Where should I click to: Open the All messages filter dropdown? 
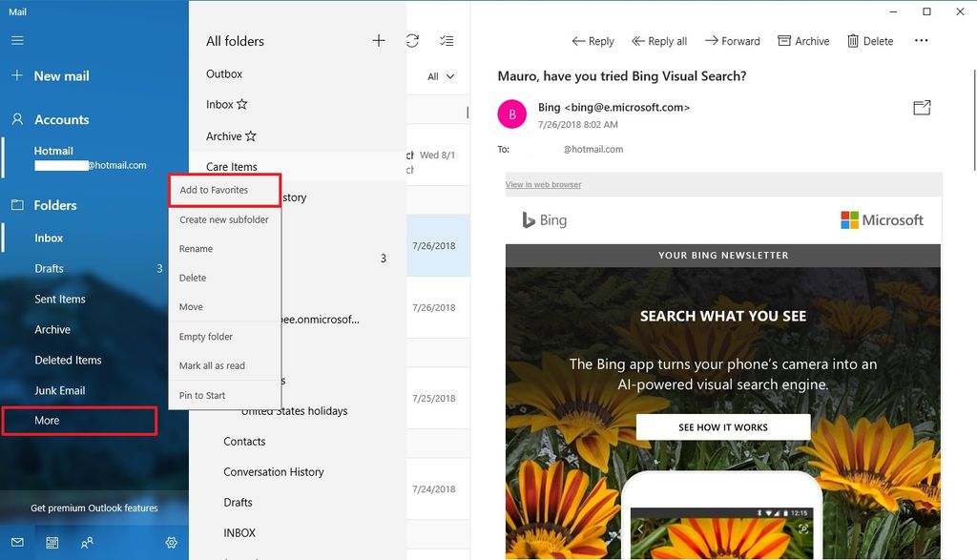440,76
